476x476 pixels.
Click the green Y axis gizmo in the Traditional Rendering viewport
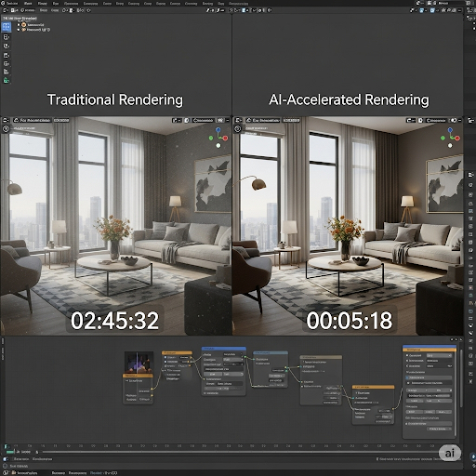click(x=211, y=138)
